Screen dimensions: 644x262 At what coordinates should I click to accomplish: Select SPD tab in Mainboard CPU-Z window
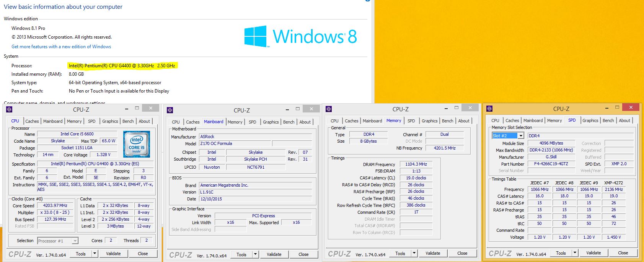point(253,122)
